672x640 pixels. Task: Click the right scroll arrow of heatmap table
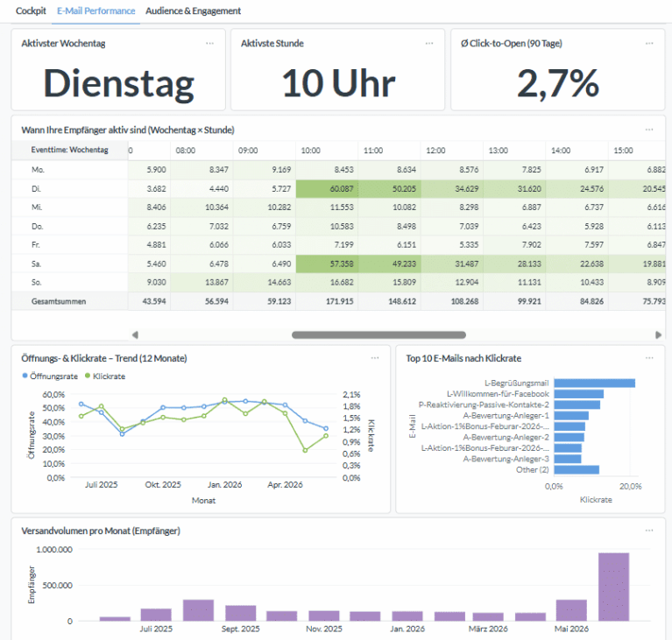[x=658, y=334]
